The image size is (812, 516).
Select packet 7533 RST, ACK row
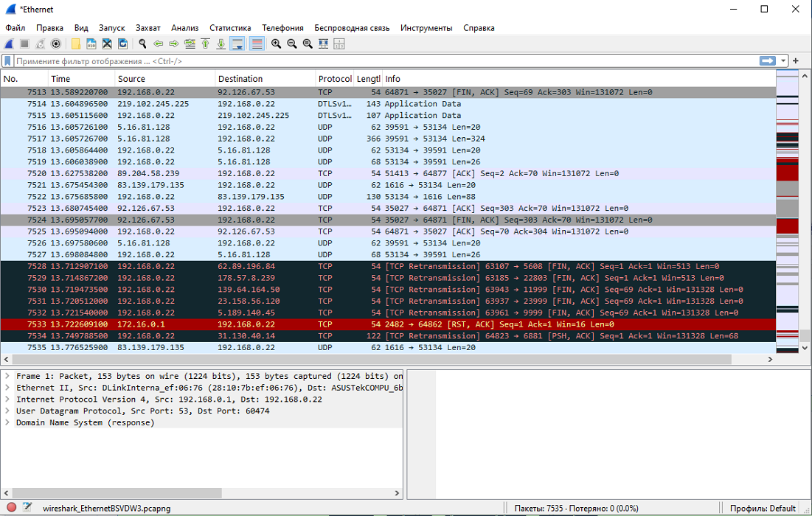click(x=389, y=324)
